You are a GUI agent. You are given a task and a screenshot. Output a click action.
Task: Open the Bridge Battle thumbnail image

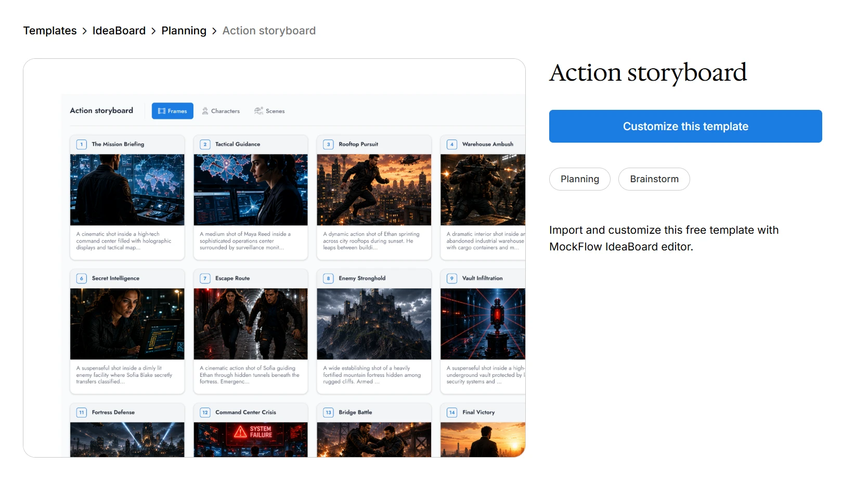374,439
